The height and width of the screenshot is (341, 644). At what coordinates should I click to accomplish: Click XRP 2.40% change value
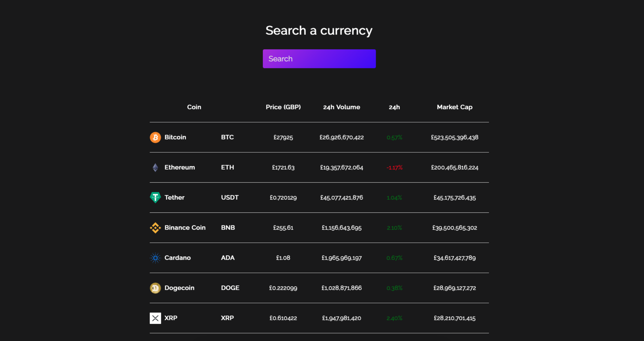pos(394,318)
